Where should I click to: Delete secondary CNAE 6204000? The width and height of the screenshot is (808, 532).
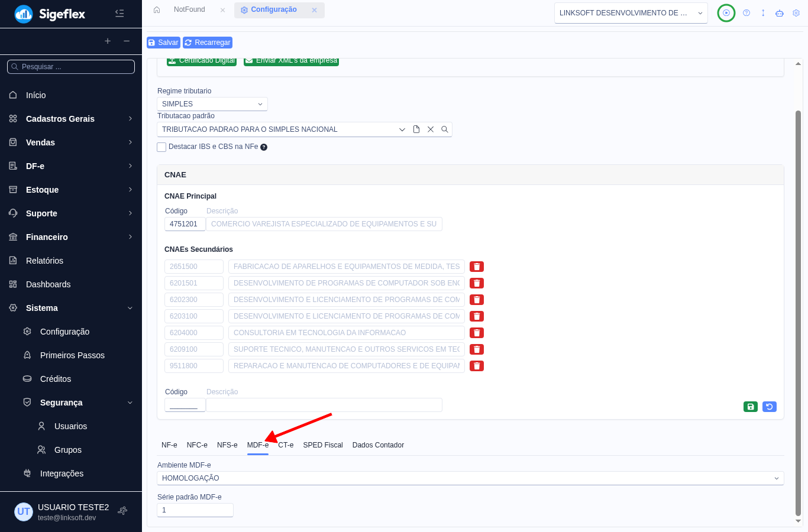[477, 333]
